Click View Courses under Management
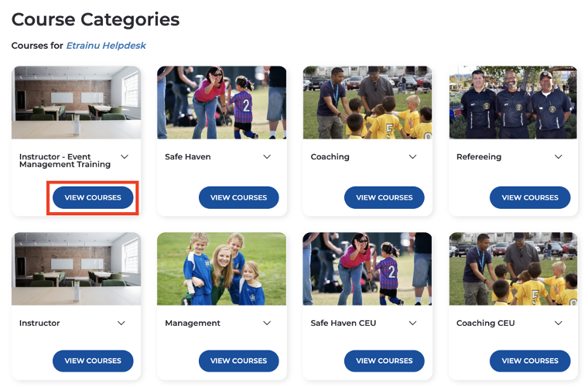This screenshot has width=588, height=390. click(x=238, y=361)
